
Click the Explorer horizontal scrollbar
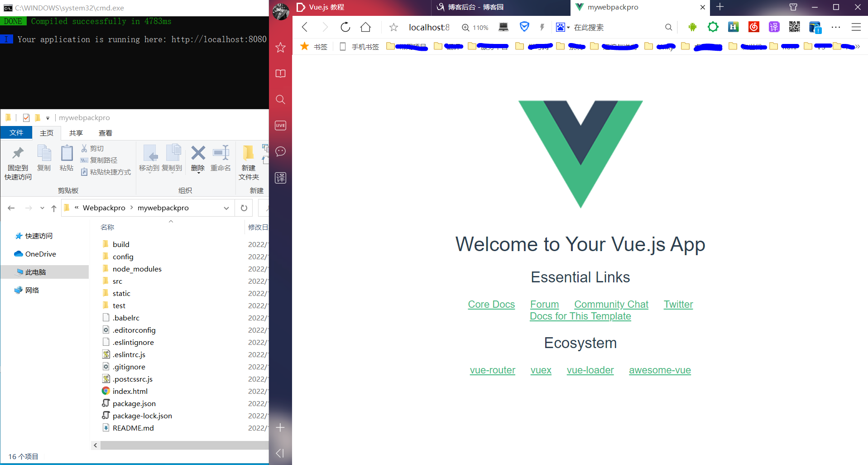click(x=184, y=446)
